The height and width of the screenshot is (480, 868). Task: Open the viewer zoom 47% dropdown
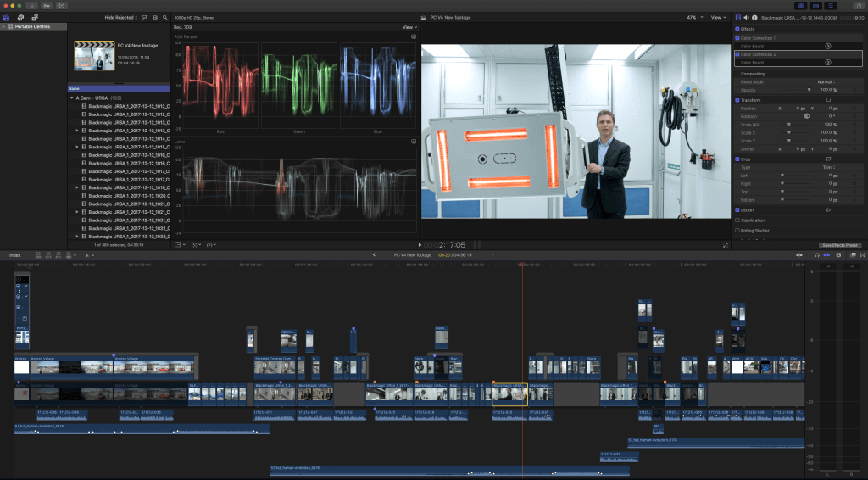click(x=693, y=17)
